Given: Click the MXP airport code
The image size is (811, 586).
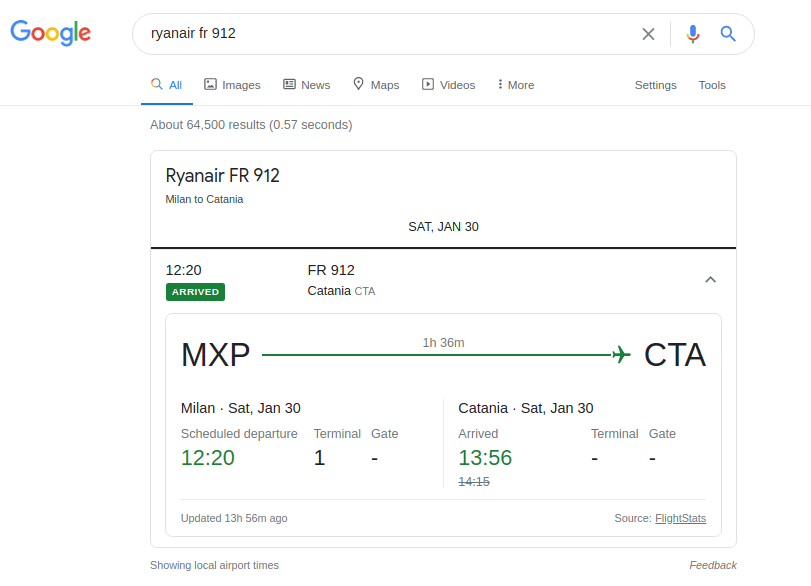Looking at the screenshot, I should tap(216, 355).
